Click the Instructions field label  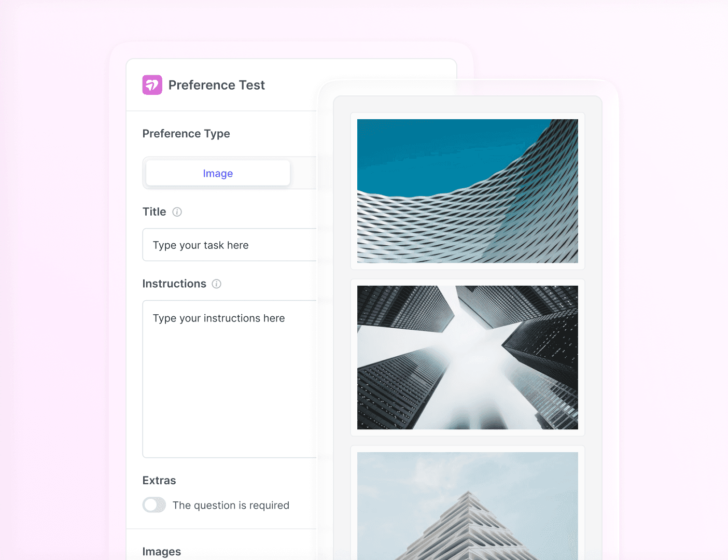pyautogui.click(x=174, y=284)
